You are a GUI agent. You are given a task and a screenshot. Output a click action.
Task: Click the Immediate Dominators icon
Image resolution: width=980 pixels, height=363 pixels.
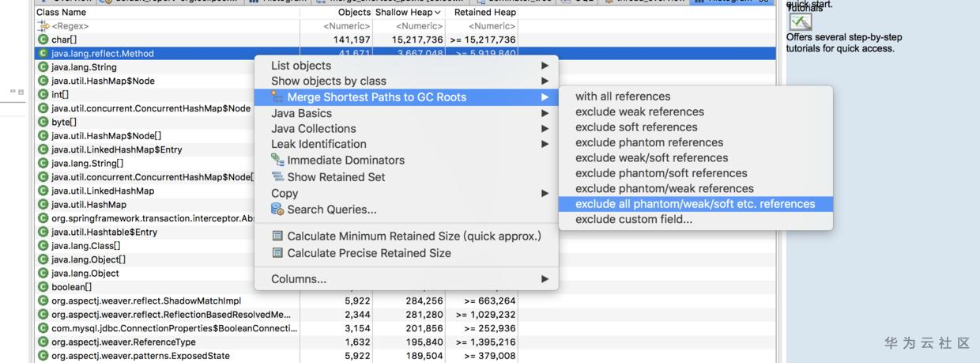(277, 161)
